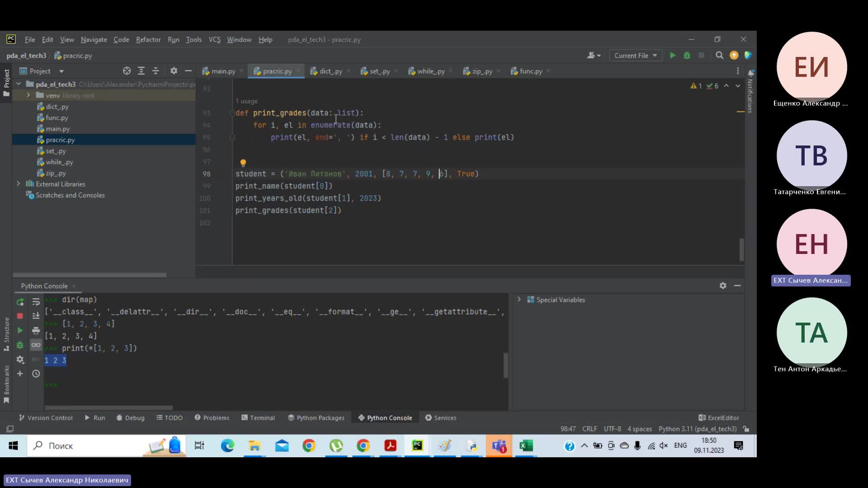Open the Code With Me user icon
Viewport: 868px width, 488px height.
coord(594,55)
